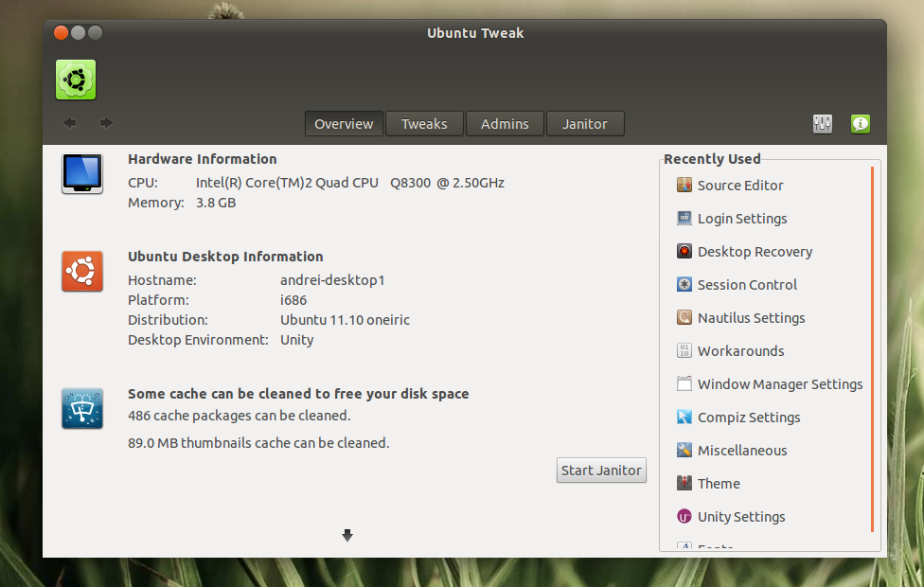The image size is (924, 587).
Task: Click the Session Control icon
Action: (684, 285)
